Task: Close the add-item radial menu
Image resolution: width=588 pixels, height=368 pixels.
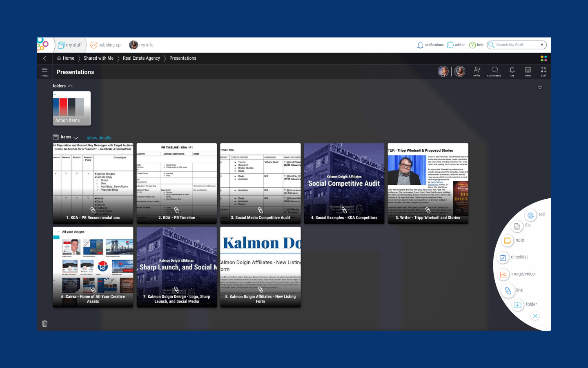Action: 535,316
